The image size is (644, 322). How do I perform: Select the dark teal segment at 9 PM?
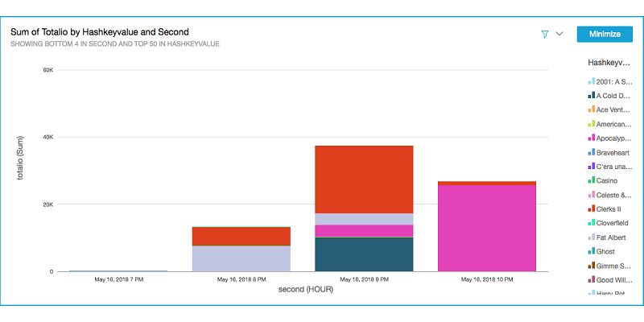(364, 254)
